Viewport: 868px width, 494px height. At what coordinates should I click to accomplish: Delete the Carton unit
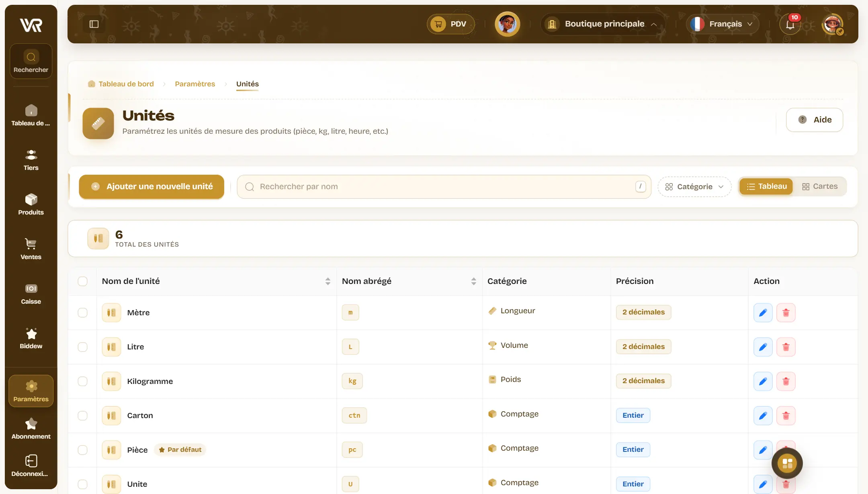[x=786, y=416]
